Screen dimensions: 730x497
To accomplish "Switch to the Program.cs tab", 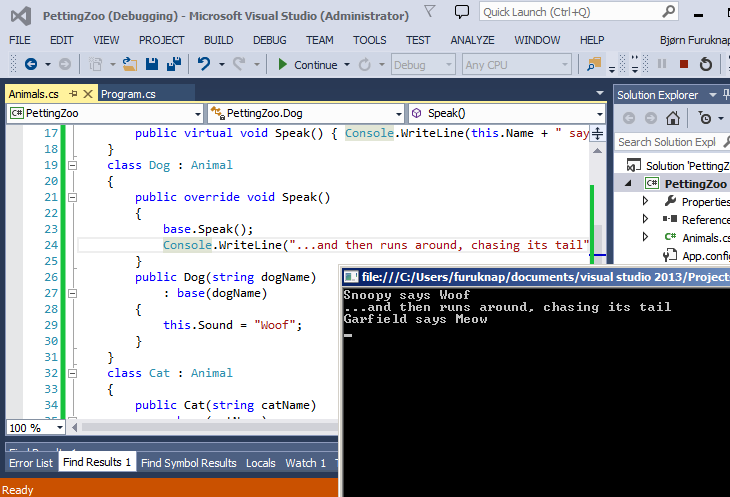I will click(x=128, y=94).
